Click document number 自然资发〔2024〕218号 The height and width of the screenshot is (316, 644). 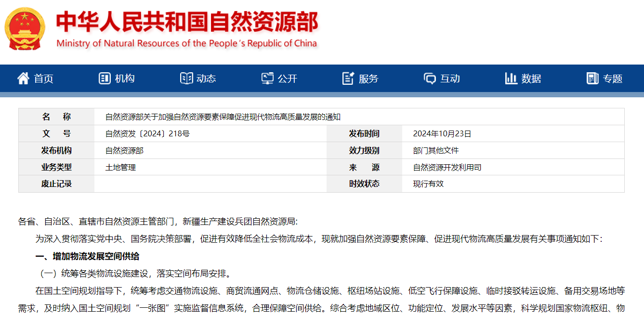147,134
